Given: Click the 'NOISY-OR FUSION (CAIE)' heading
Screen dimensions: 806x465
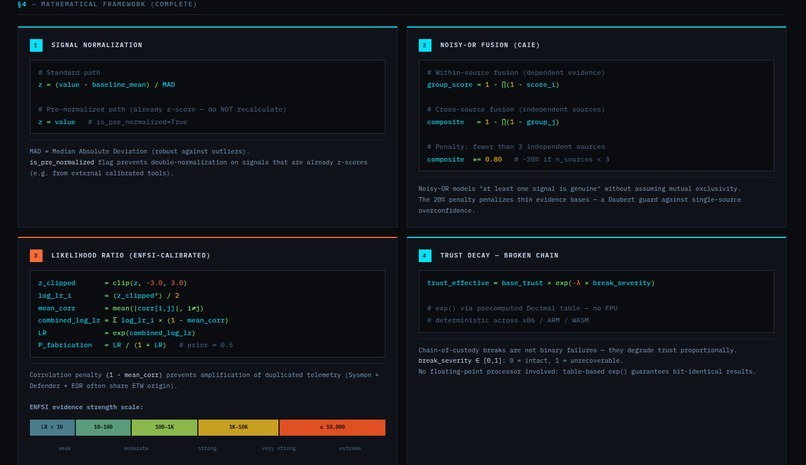Looking at the screenshot, I should (490, 45).
